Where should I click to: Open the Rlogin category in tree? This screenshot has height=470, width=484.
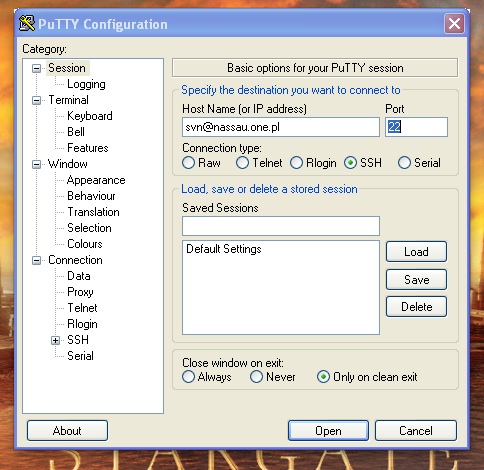pyautogui.click(x=82, y=324)
